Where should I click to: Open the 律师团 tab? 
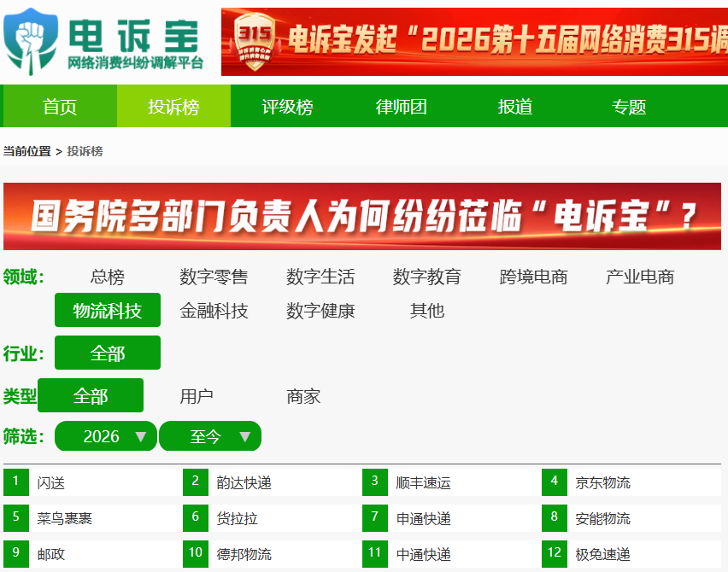(x=401, y=106)
